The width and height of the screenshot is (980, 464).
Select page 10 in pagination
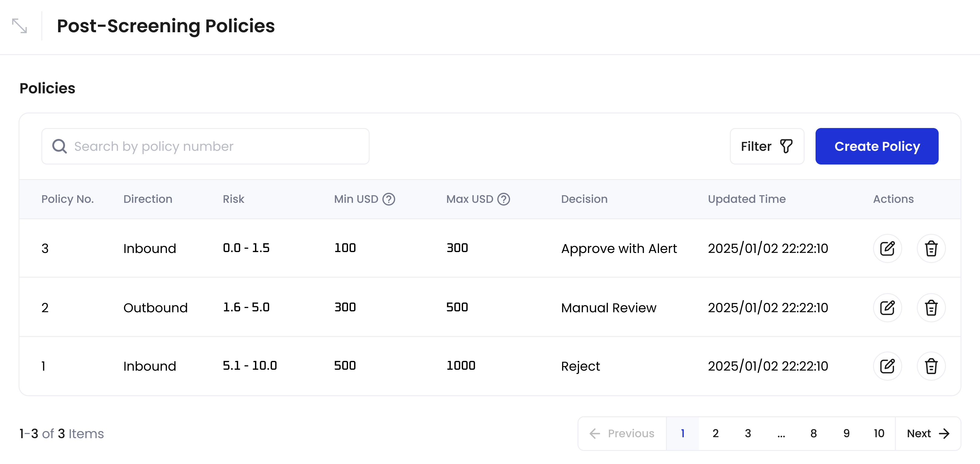[879, 434]
